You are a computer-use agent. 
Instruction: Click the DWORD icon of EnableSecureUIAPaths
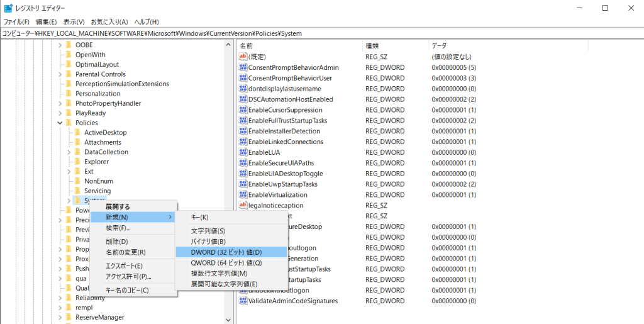[243, 163]
